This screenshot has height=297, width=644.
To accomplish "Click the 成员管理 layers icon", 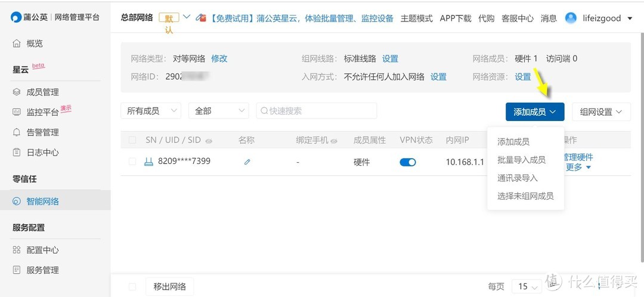I will point(17,92).
